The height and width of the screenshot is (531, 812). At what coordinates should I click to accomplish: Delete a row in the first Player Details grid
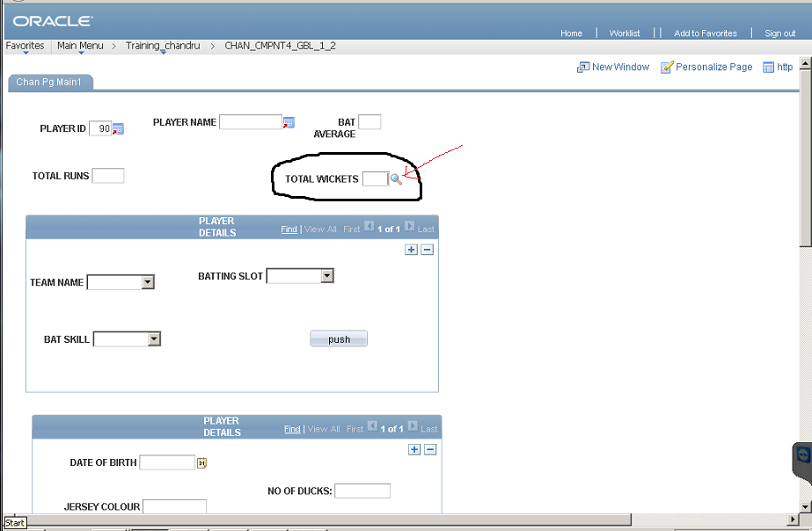(427, 250)
